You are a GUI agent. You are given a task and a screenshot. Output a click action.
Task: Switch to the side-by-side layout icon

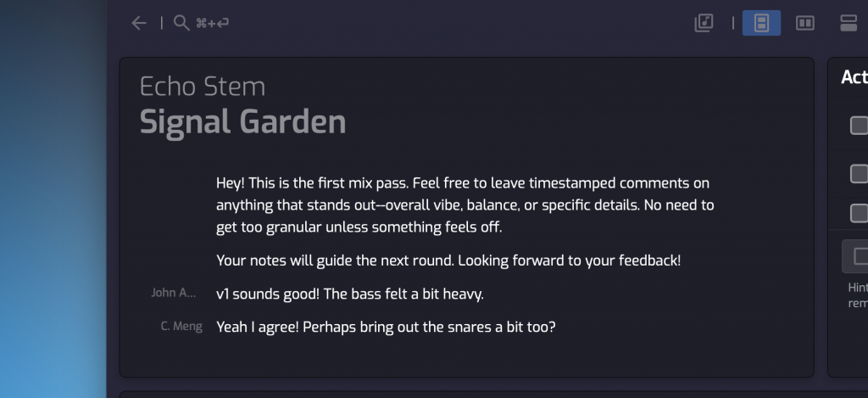point(804,23)
